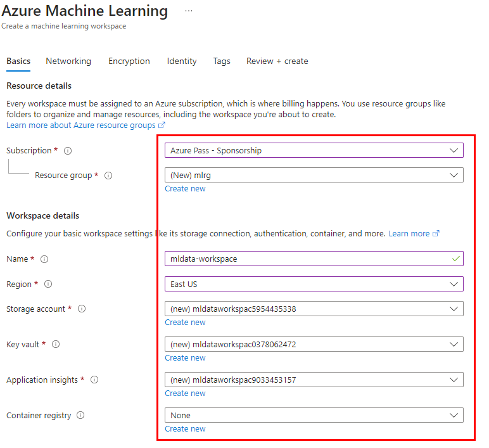Click info icon next to Name label
The height and width of the screenshot is (448, 489).
44,259
